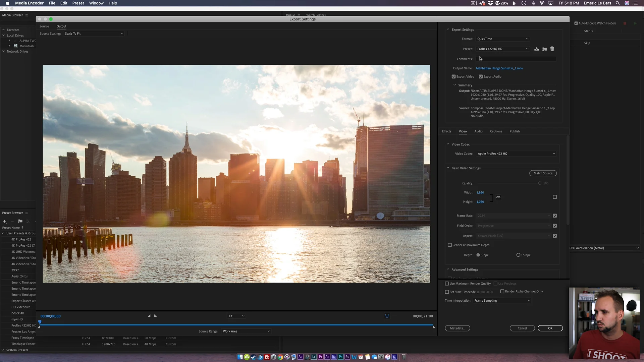Open the Preset dropdown showing ProRes 422HQ HD
This screenshot has height=362, width=644.
pyautogui.click(x=502, y=49)
